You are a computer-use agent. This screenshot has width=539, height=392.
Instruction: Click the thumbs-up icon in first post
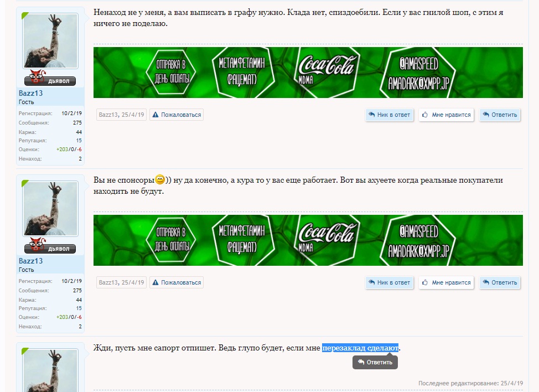pos(425,115)
